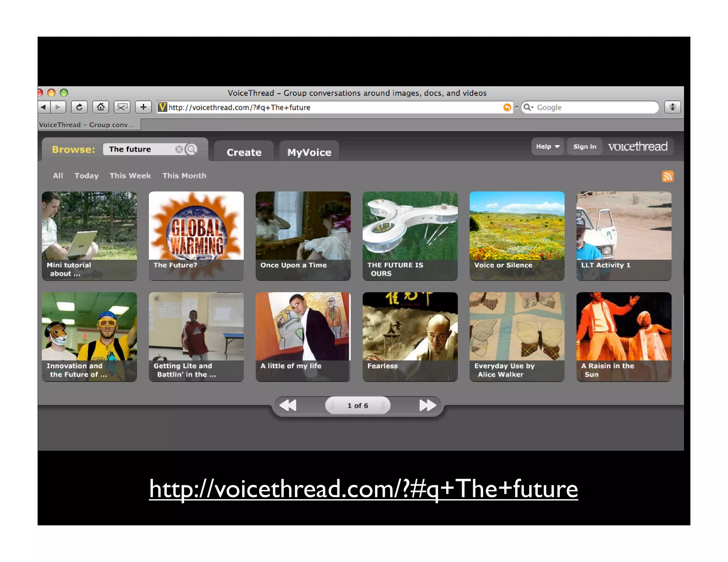Filter results by Today
The image size is (728, 562).
click(x=86, y=175)
